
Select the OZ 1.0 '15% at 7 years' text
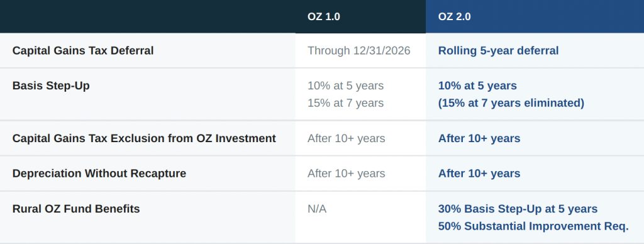[345, 103]
